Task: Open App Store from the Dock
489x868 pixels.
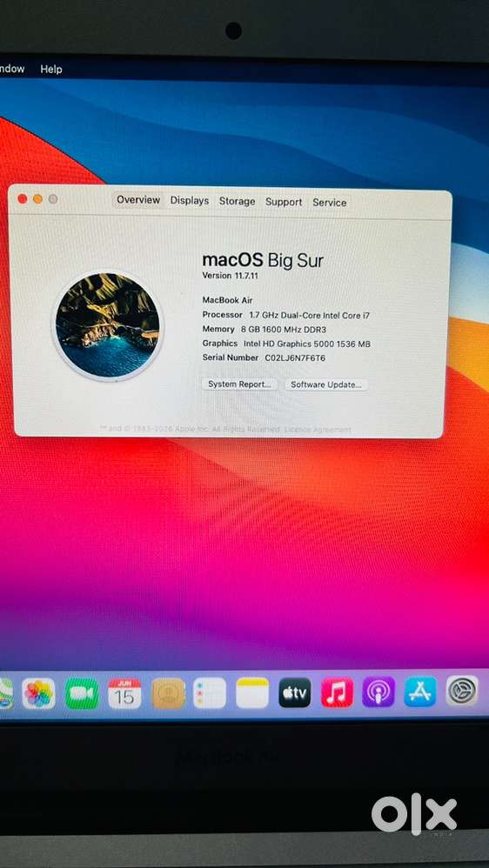Action: (x=420, y=691)
